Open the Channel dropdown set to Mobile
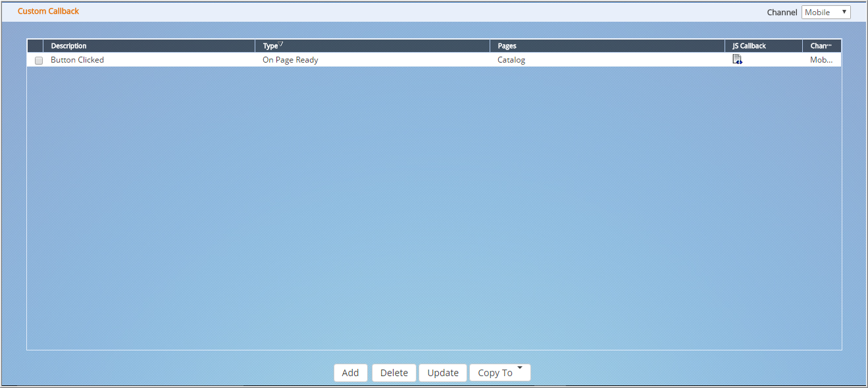The height and width of the screenshot is (388, 868). 826,12
